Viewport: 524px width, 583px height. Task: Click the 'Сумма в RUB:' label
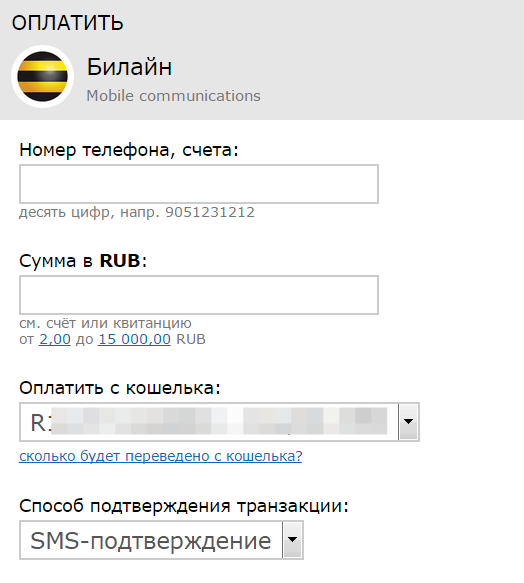(83, 261)
